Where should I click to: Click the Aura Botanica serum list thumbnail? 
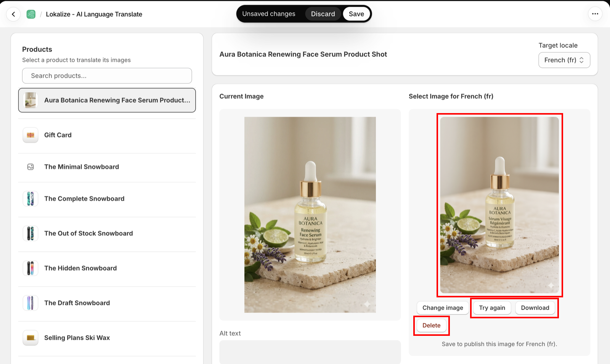pos(30,100)
